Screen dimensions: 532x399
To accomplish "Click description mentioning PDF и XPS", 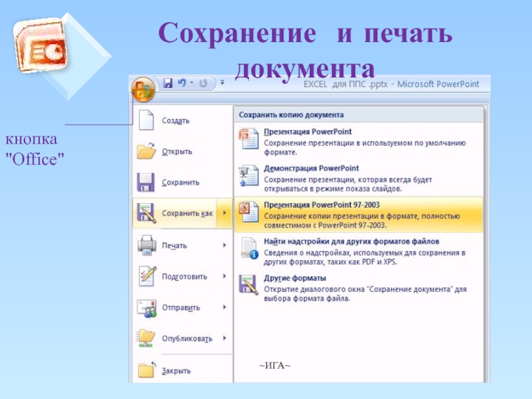I will click(331, 262).
